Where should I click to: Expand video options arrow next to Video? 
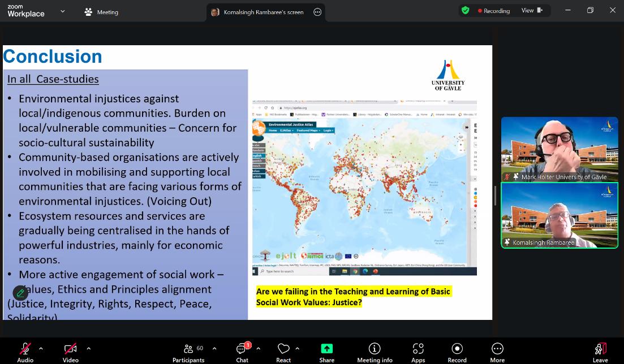88,348
